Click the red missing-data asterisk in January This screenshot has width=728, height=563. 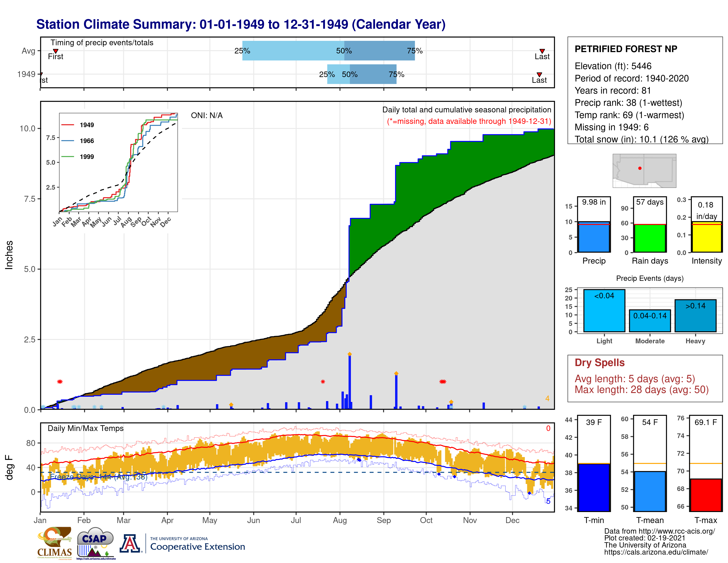point(60,382)
